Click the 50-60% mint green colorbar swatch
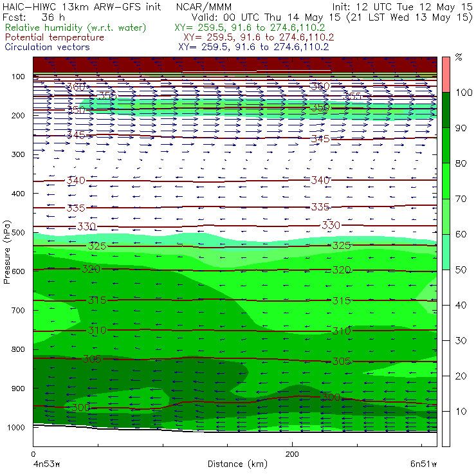This screenshot has height=476, width=476. pyautogui.click(x=446, y=252)
